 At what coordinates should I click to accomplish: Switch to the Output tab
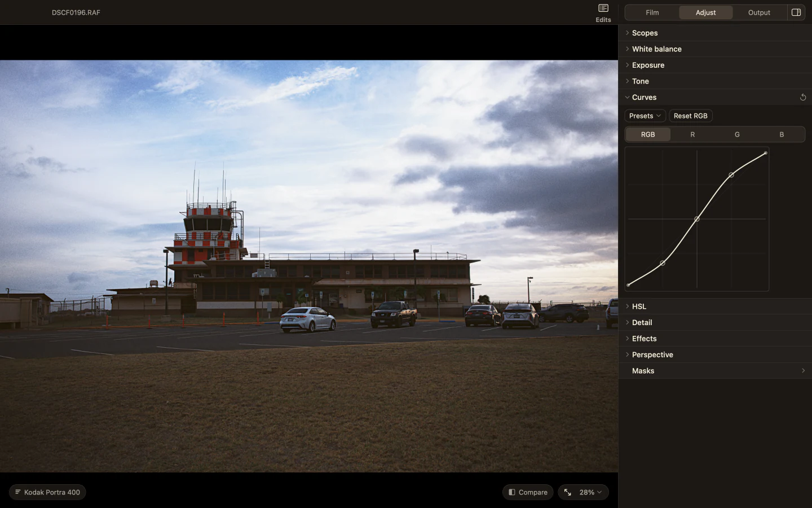click(x=759, y=12)
